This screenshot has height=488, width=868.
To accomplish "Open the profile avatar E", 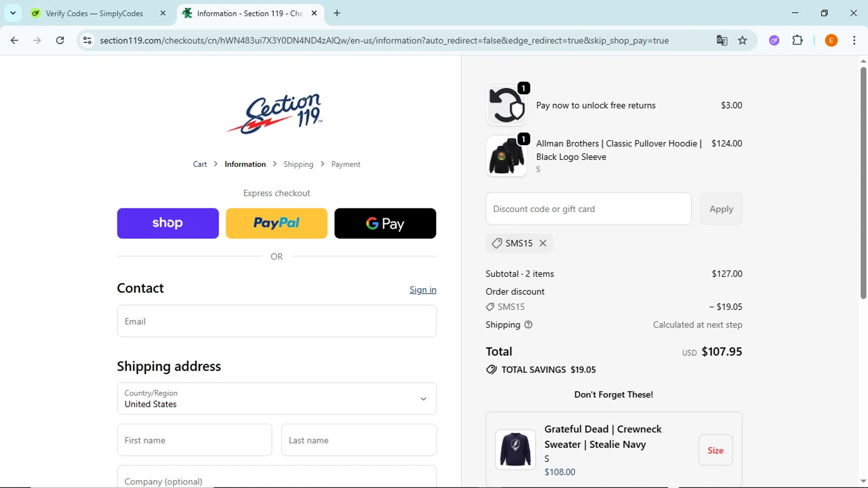I will pos(831,41).
